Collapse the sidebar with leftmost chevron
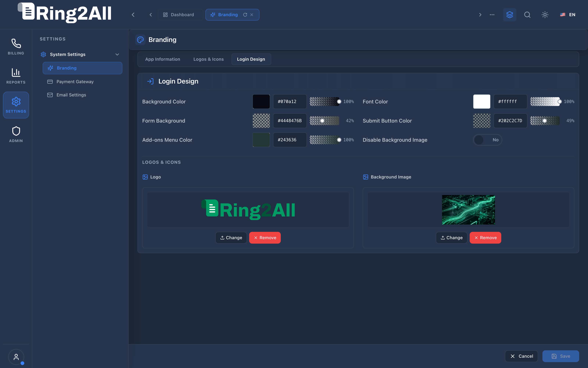588x368 pixels. pyautogui.click(x=133, y=15)
